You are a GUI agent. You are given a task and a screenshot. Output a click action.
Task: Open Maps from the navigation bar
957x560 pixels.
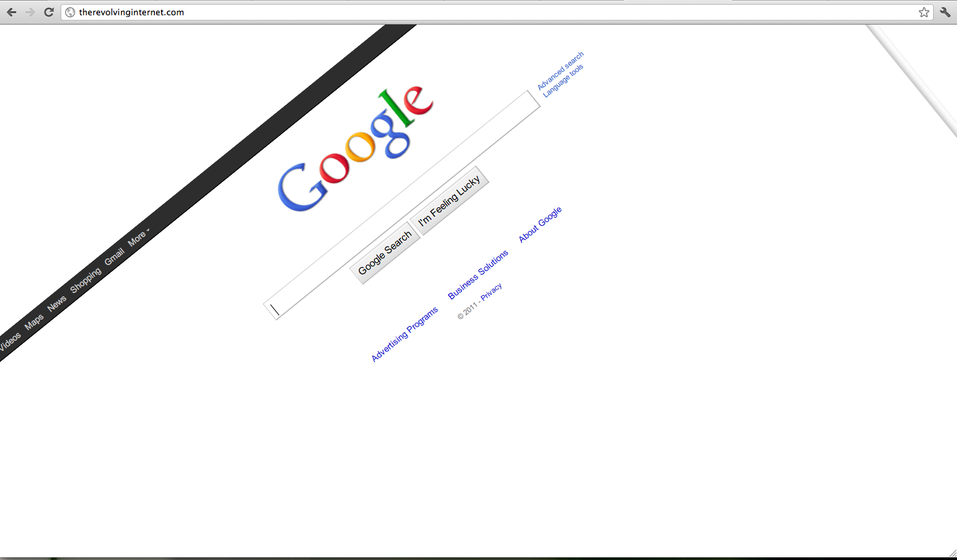34,321
